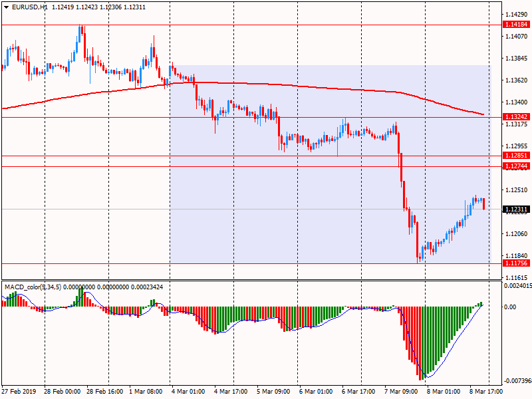Image resolution: width=532 pixels, height=399 pixels.
Task: Click the 4 Mar 01:00 time label
Action: point(188,392)
